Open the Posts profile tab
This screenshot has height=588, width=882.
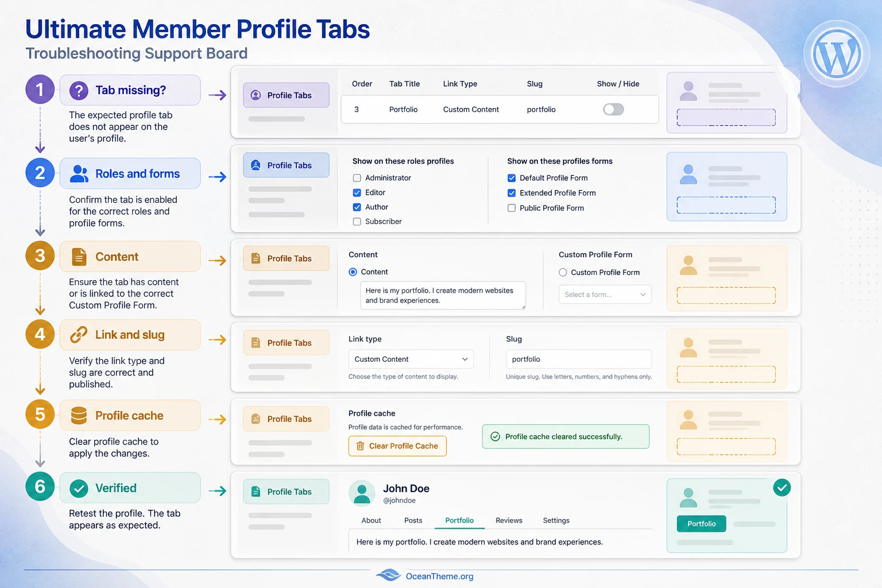click(413, 521)
